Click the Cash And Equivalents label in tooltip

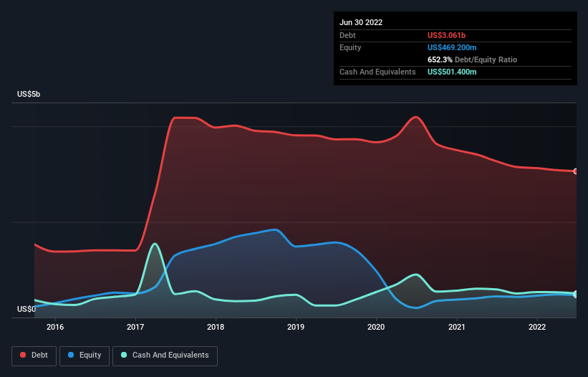(x=377, y=72)
